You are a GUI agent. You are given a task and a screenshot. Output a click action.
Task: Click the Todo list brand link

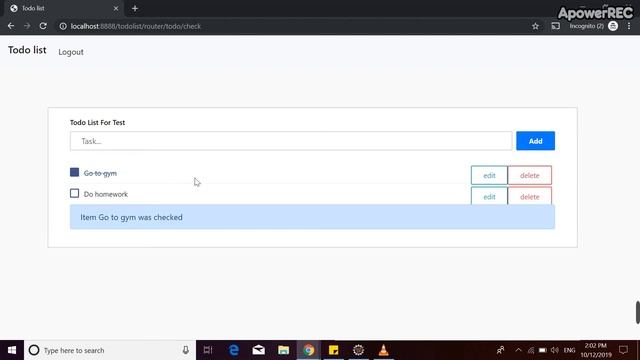(x=27, y=50)
